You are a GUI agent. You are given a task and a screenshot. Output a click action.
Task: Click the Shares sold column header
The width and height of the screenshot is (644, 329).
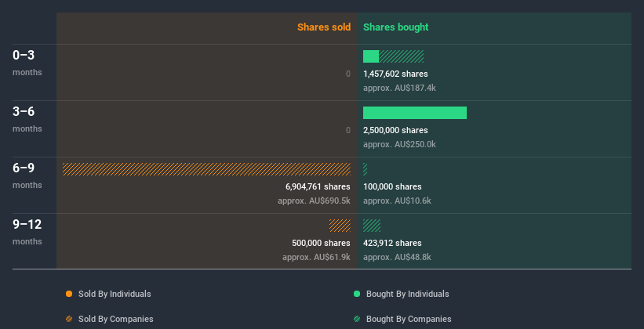point(324,27)
